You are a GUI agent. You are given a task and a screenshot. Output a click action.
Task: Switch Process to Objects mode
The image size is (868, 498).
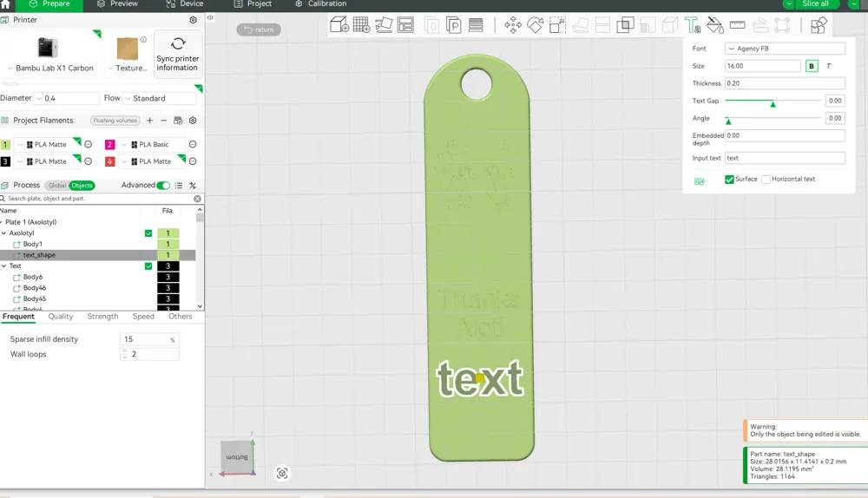pos(82,186)
